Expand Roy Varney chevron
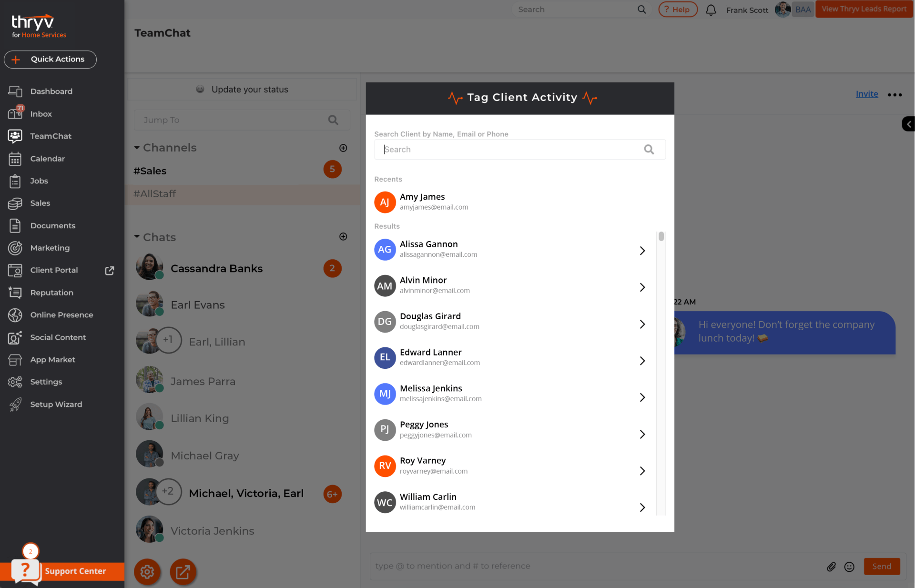Viewport: 915px width, 588px height. tap(642, 471)
